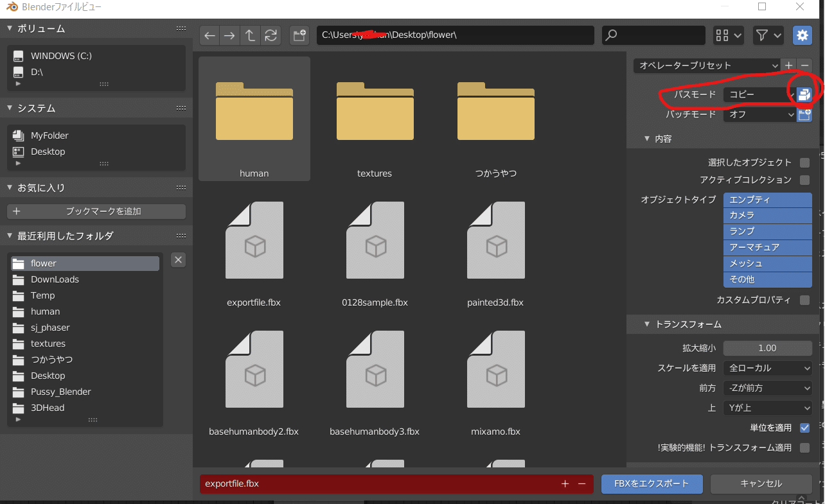Collapse the 内容 section
Image resolution: width=825 pixels, height=504 pixels.
(647, 139)
